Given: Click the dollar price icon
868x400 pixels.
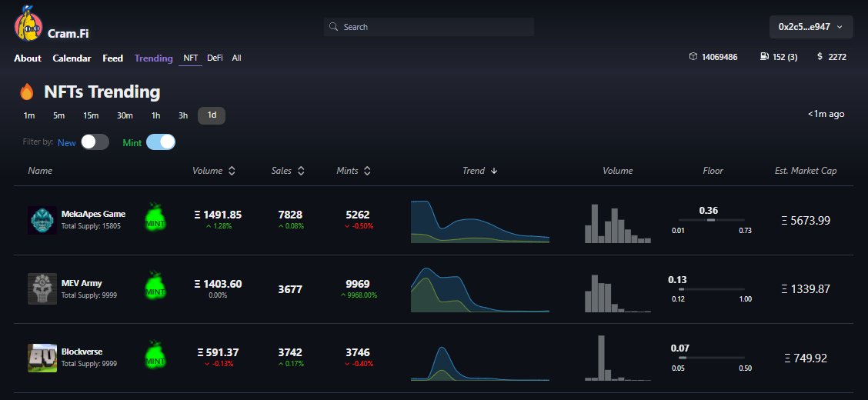Looking at the screenshot, I should tap(820, 56).
